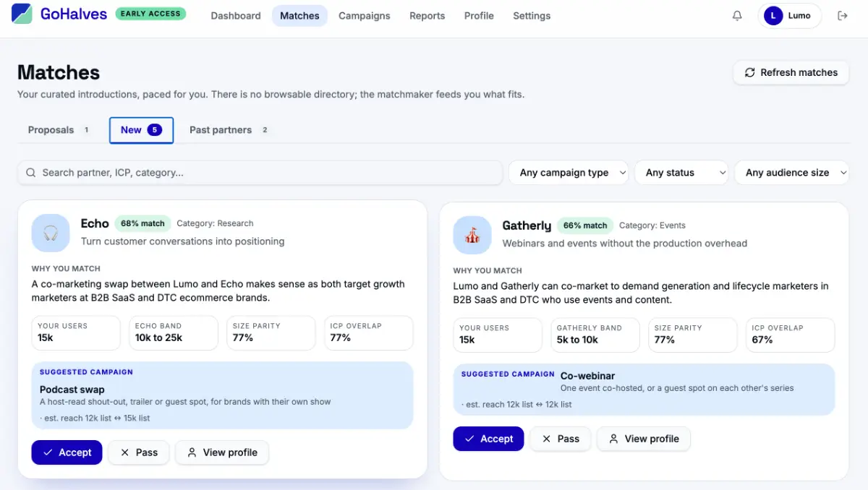Go to Campaigns in top navigation
The image size is (868, 490).
pos(365,16)
